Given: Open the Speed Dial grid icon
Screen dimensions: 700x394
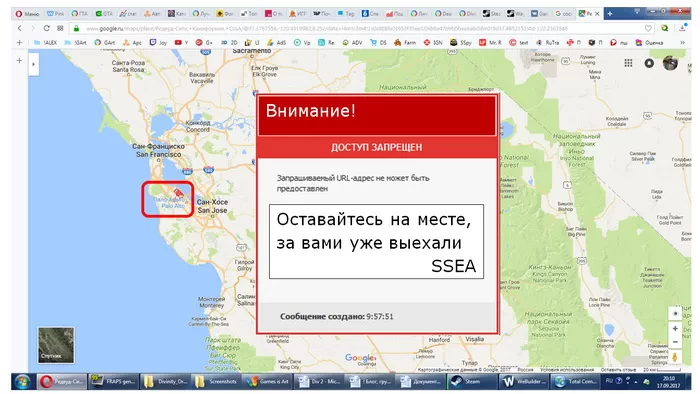Looking at the screenshot, I should [60, 28].
